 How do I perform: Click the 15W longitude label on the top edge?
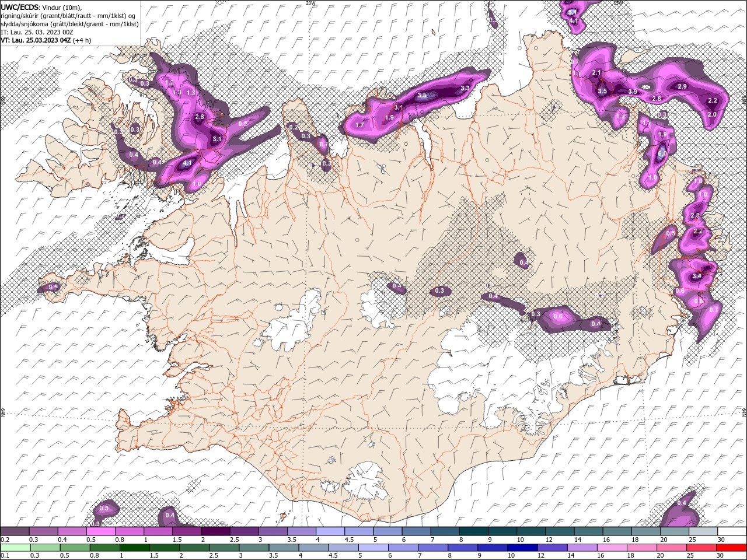click(x=618, y=3)
